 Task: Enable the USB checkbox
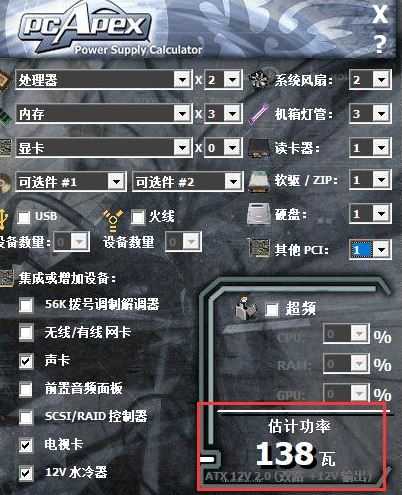pyautogui.click(x=23, y=217)
